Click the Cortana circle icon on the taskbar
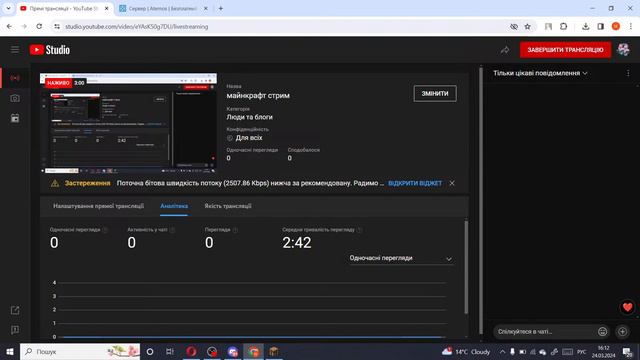The height and width of the screenshot is (360, 640). pyautogui.click(x=150, y=351)
